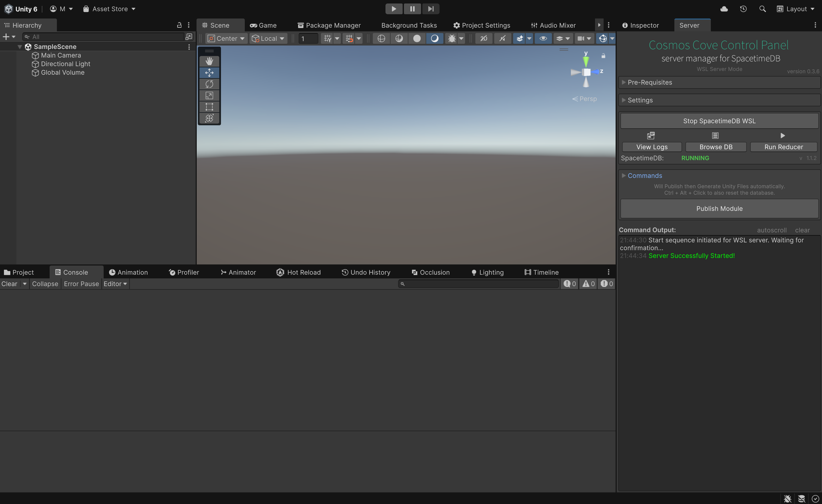Select Global Volume in Hierarchy
The height and width of the screenshot is (504, 822).
point(63,72)
